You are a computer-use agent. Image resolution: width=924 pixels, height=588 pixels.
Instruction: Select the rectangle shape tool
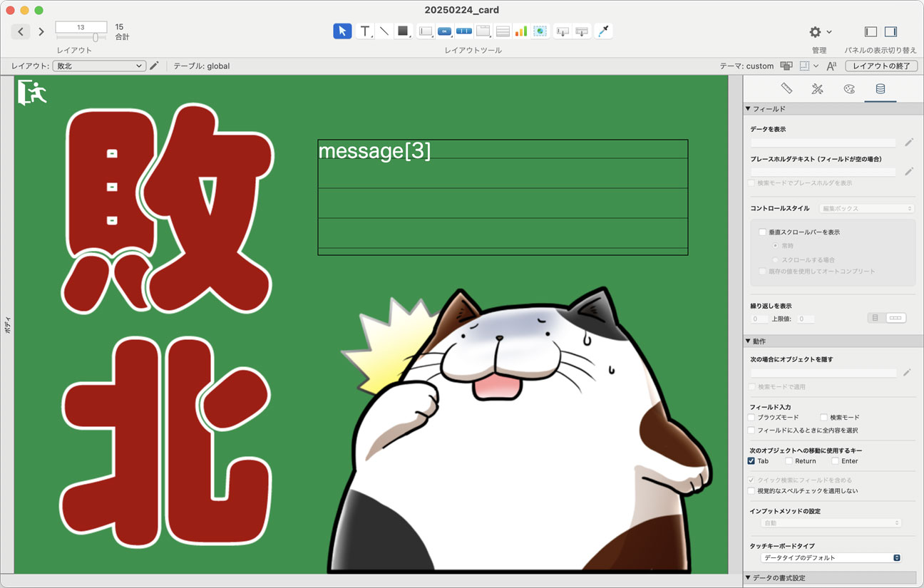[404, 31]
